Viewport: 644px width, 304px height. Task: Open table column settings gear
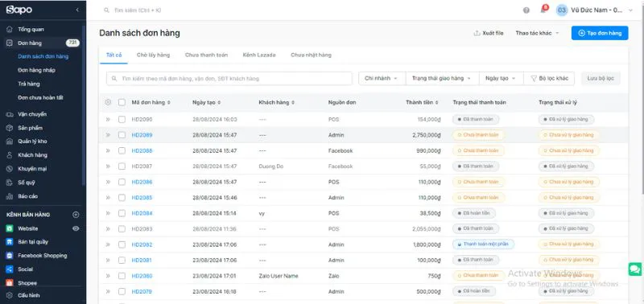click(108, 102)
